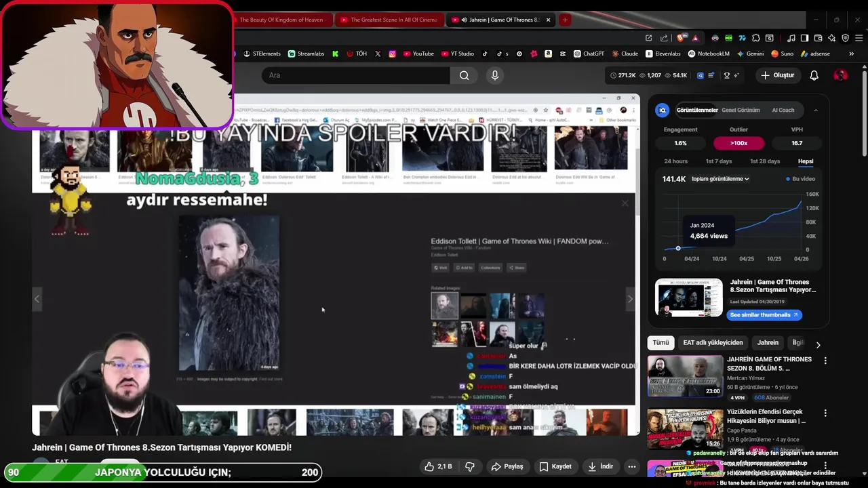Image resolution: width=868 pixels, height=488 pixels.
Task: Click the Paylaş share button
Action: 507,466
